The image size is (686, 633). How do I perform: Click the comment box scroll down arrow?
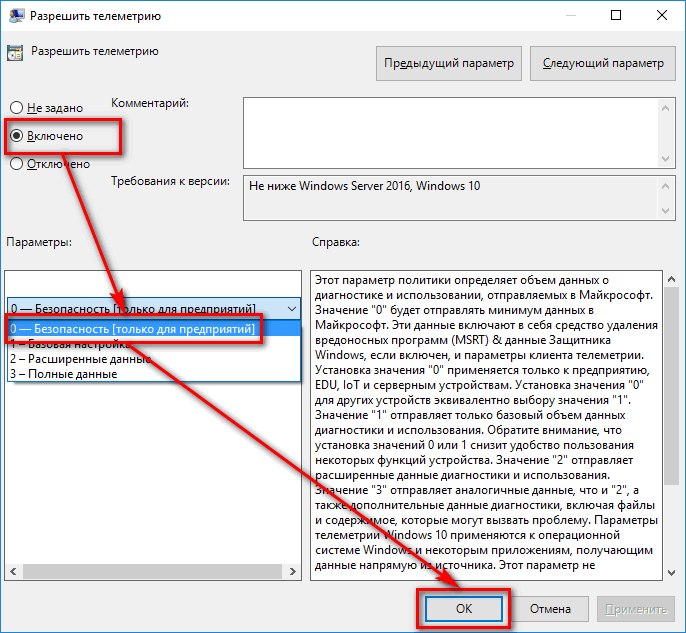[665, 158]
